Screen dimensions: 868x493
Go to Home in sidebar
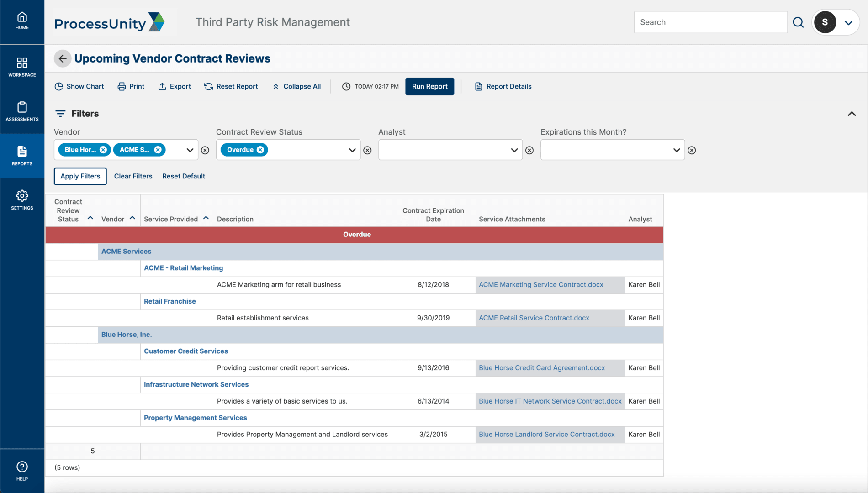[22, 21]
